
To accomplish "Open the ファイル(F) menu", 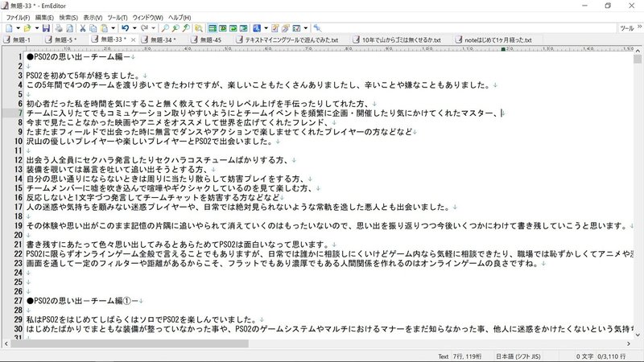I will [18, 18].
